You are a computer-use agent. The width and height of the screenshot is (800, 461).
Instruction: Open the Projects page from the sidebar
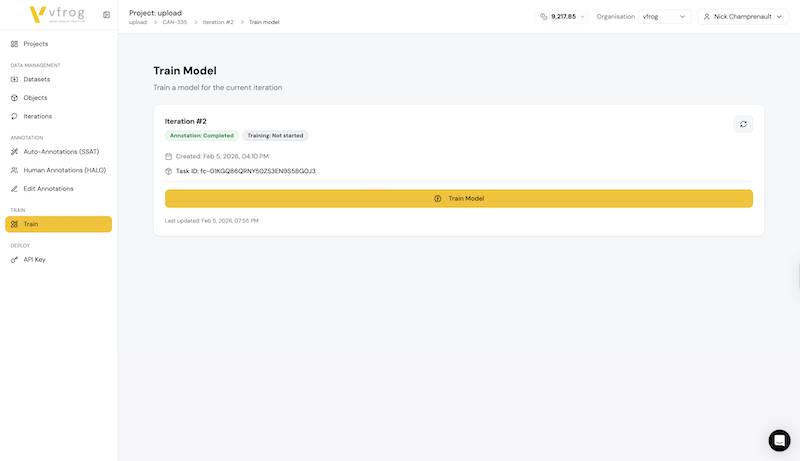pos(36,44)
